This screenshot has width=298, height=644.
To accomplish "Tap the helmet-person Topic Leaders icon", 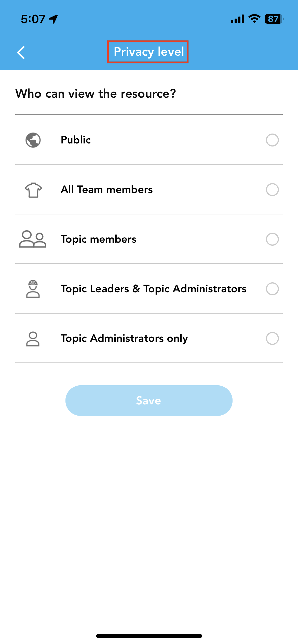I will 33,289.
